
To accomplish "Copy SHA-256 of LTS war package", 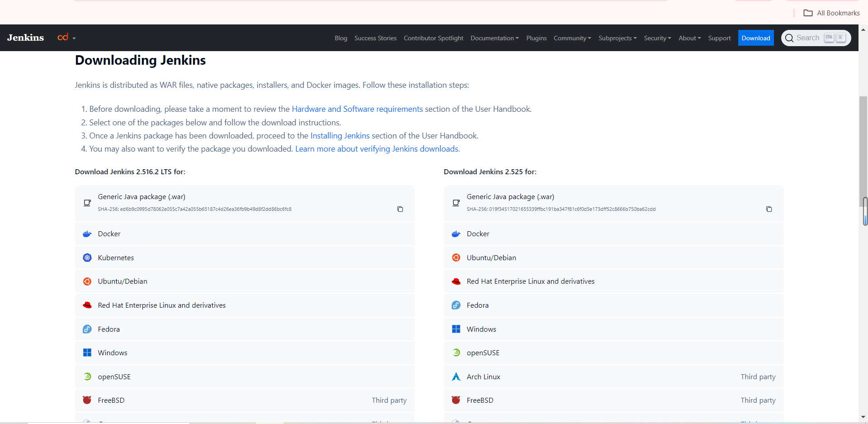I will tap(400, 209).
